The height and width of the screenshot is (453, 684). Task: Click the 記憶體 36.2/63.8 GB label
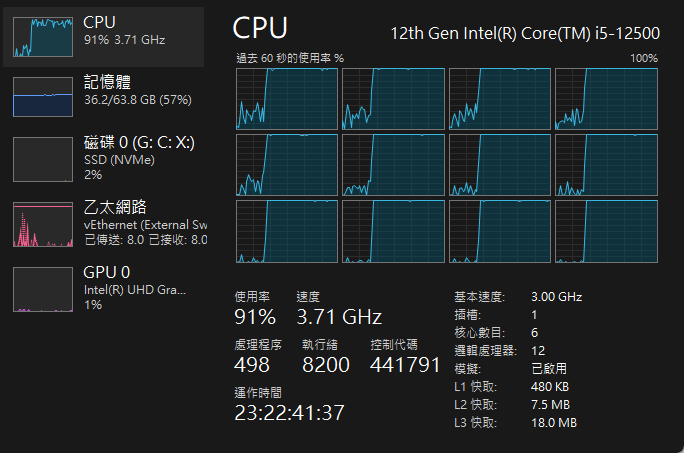137,100
